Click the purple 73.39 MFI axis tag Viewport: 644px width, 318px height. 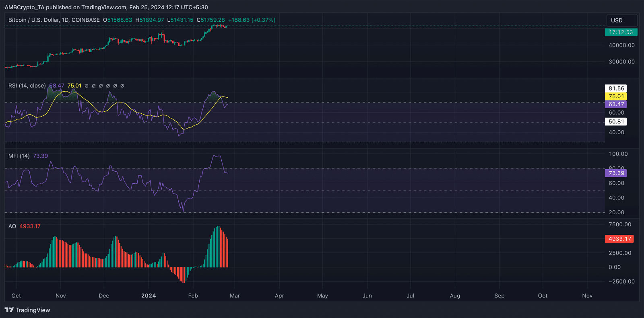pyautogui.click(x=616, y=173)
